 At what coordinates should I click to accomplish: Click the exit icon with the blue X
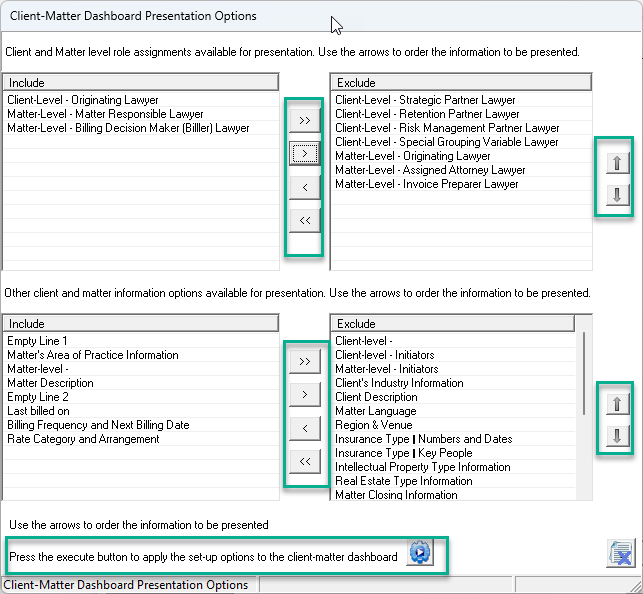[x=620, y=554]
